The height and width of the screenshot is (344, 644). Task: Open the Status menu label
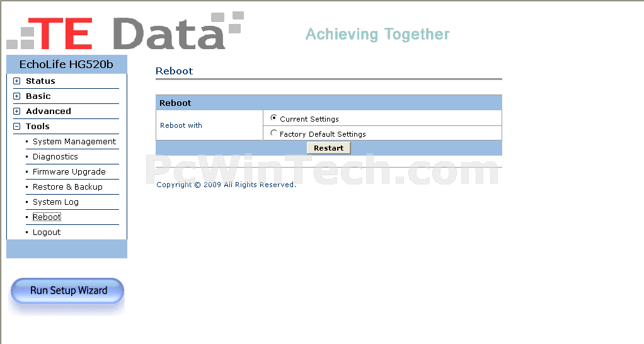(x=40, y=81)
